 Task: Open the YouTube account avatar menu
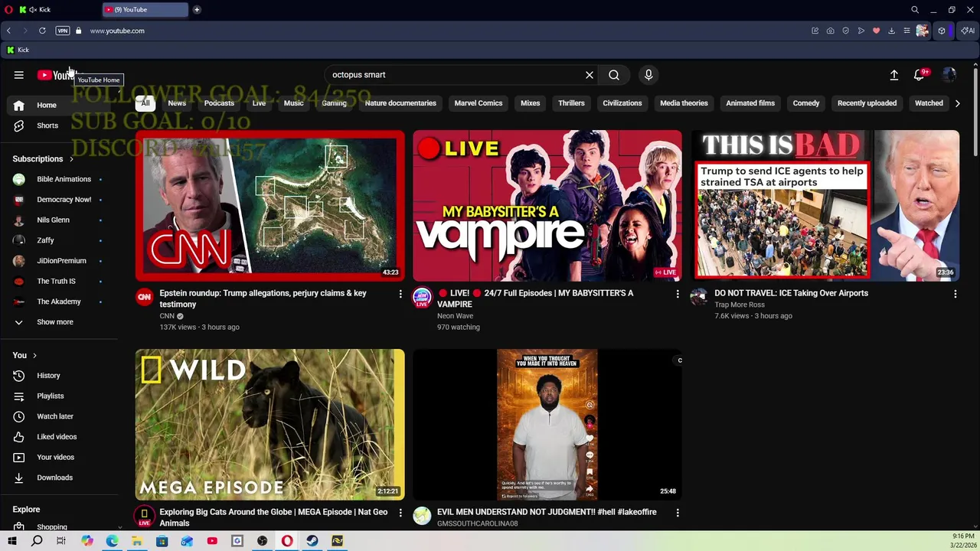[x=949, y=75]
